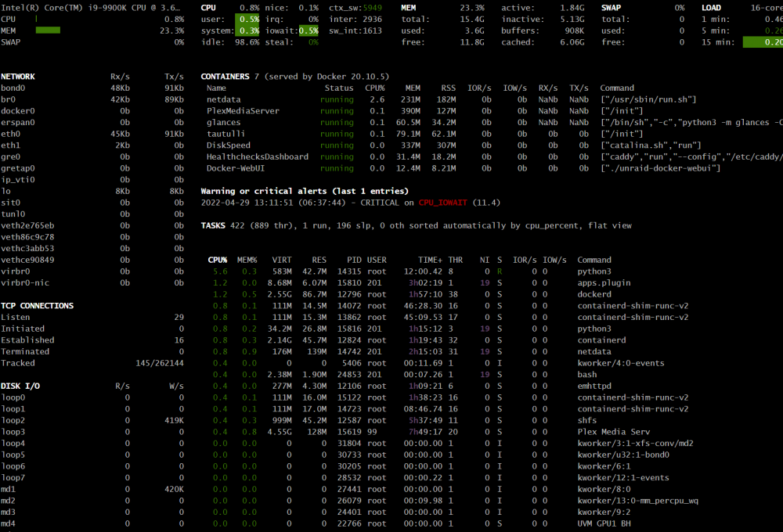Click the CPU% process column header
The height and width of the screenshot is (532, 783).
tap(217, 260)
